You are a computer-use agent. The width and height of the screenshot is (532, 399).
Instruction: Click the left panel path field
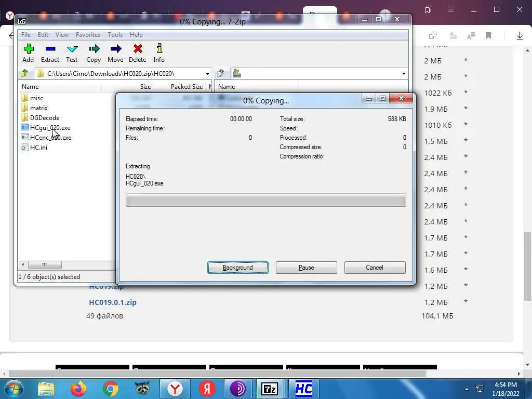[119, 74]
